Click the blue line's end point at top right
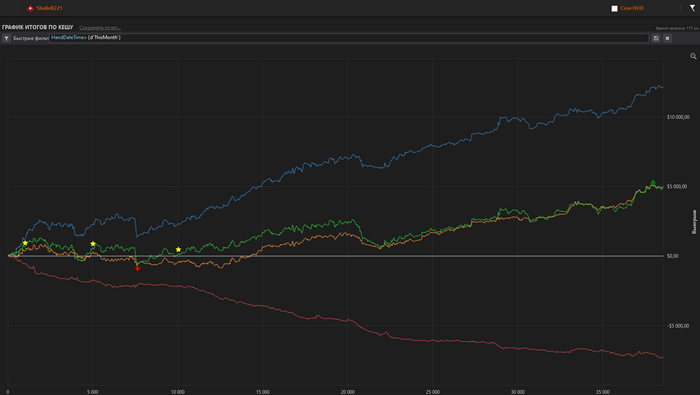The width and height of the screenshot is (700, 395). pyautogui.click(x=662, y=87)
